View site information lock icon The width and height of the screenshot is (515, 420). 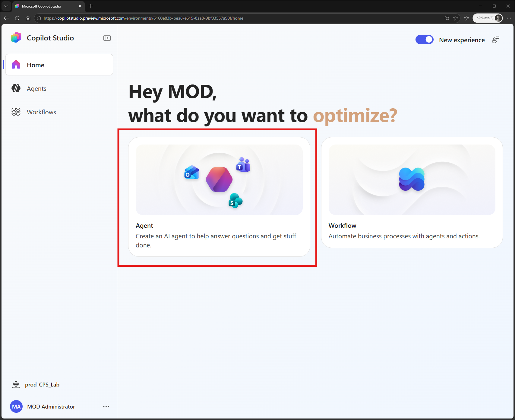click(x=39, y=18)
